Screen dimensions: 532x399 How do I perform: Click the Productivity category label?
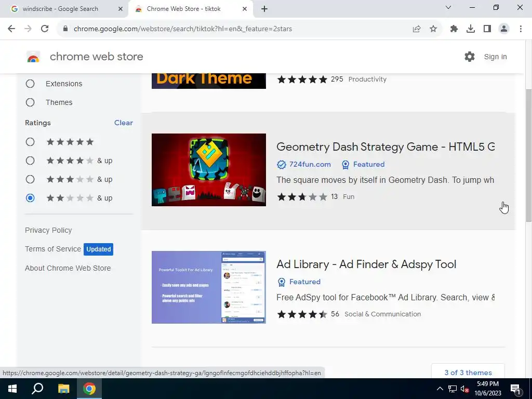367,79
